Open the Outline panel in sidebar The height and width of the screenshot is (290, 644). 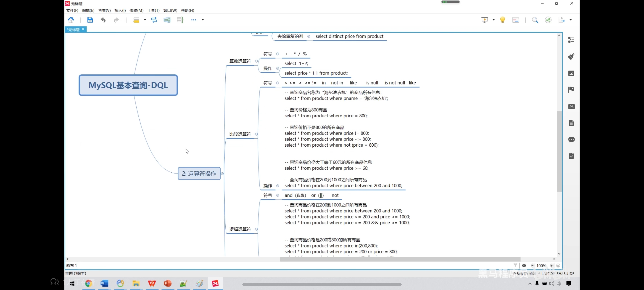[x=571, y=40]
